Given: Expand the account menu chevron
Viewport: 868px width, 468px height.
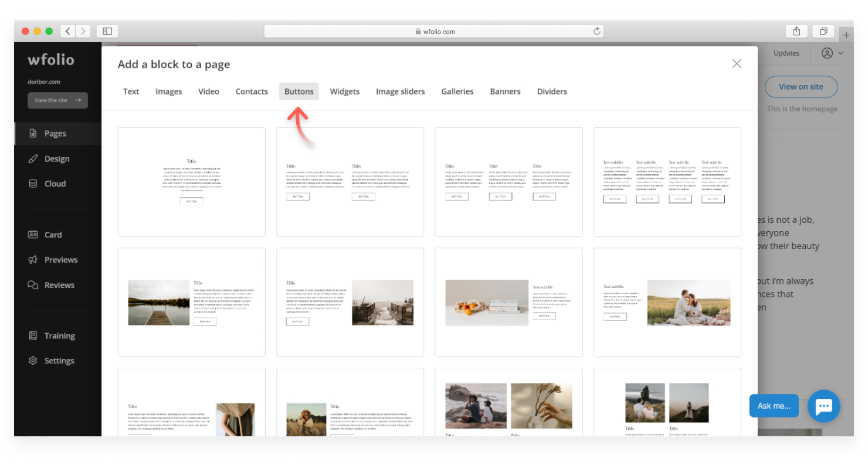Looking at the screenshot, I should (x=841, y=53).
